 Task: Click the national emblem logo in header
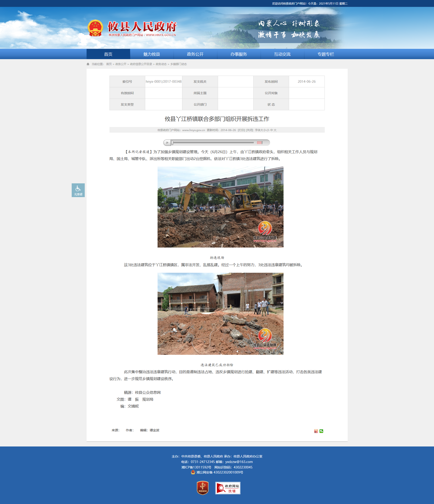coord(95,28)
